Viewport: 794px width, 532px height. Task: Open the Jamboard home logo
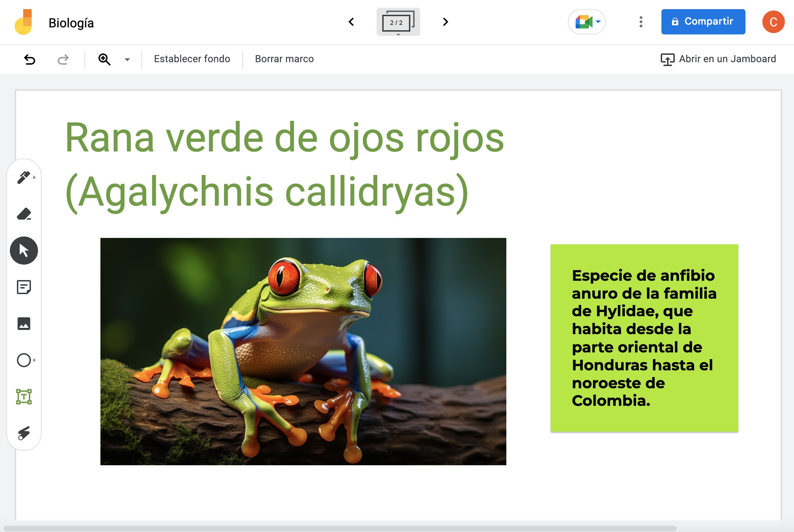(24, 22)
